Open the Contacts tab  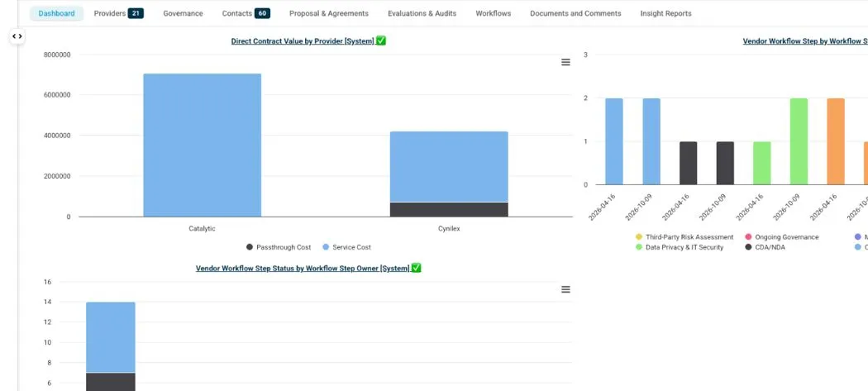(246, 13)
